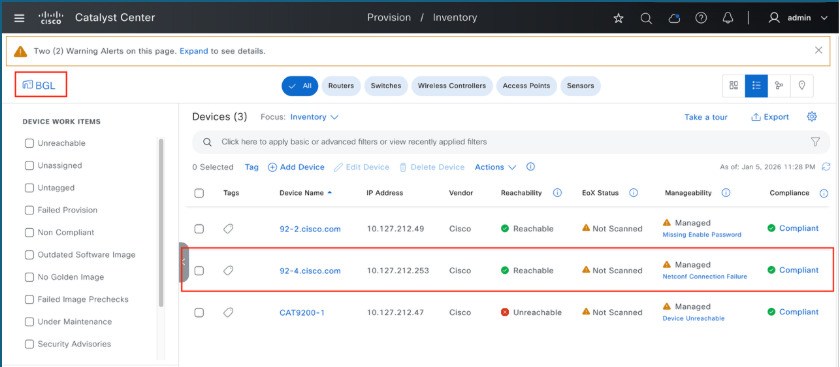This screenshot has height=367, width=840.
Task: Select the 92-4.cisco.com row checkbox
Action: (199, 271)
